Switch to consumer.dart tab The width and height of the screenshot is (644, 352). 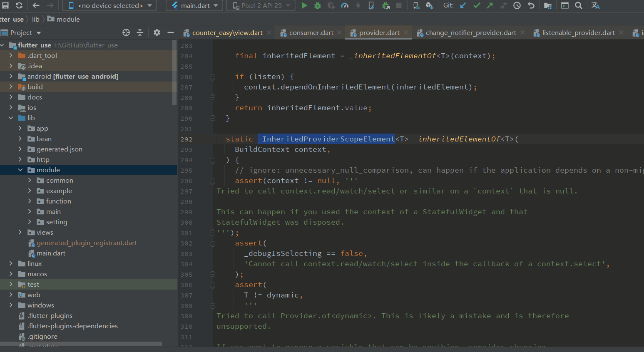311,32
